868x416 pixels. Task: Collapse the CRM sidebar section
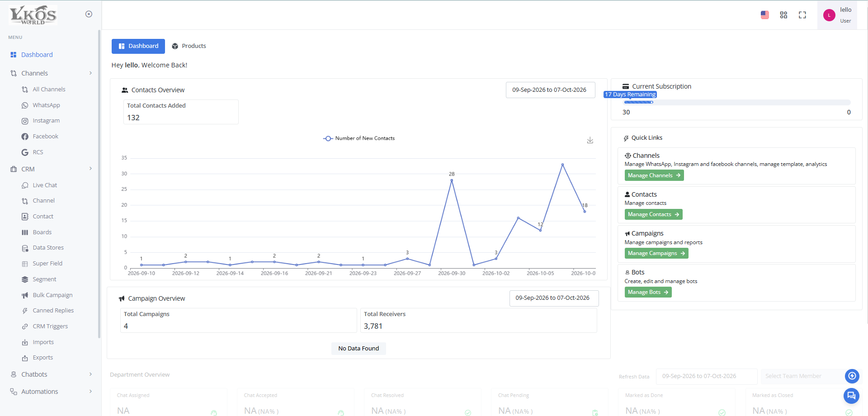[x=51, y=169]
